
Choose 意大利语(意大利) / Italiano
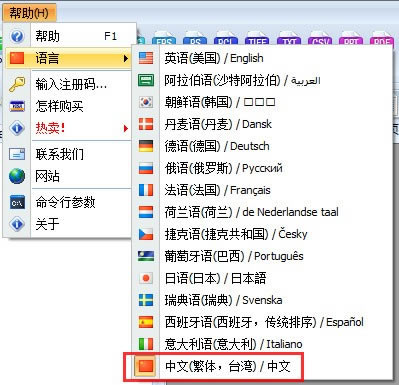click(262, 344)
